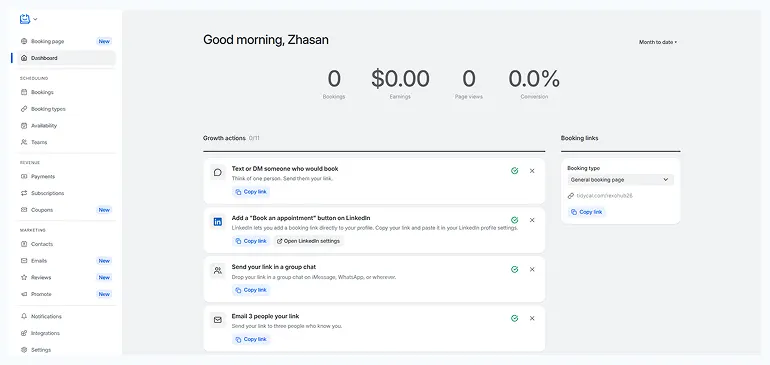
Task: Copy link in 'Text or DM someone' card
Action: point(251,192)
